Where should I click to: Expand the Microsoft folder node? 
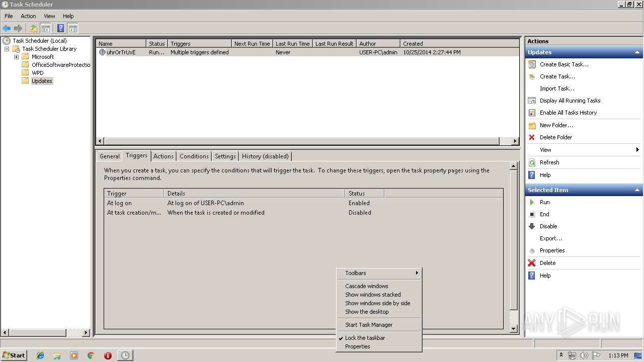[x=16, y=57]
